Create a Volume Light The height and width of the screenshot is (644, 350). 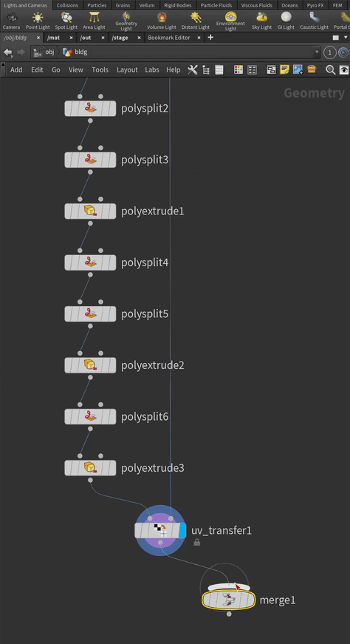point(162,21)
